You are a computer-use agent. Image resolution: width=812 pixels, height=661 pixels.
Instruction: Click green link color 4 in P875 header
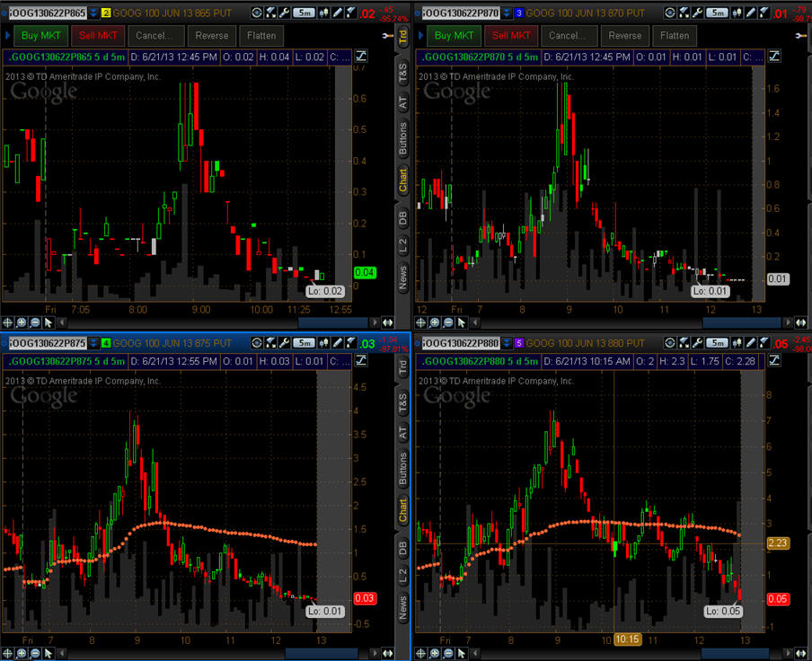coord(106,343)
